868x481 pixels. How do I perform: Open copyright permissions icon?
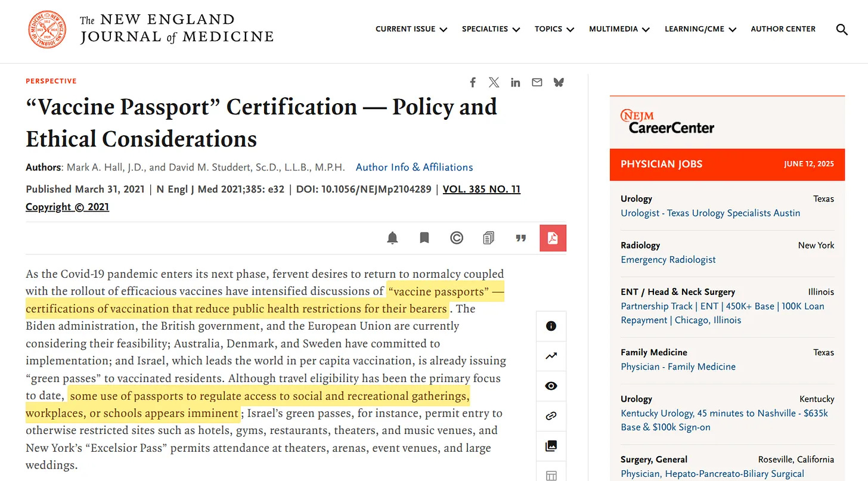[457, 238]
